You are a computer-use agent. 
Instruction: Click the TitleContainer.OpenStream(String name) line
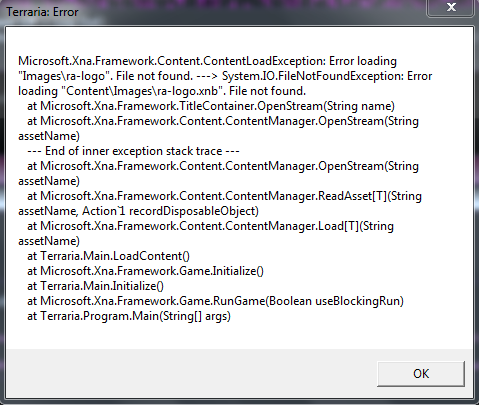[211, 106]
